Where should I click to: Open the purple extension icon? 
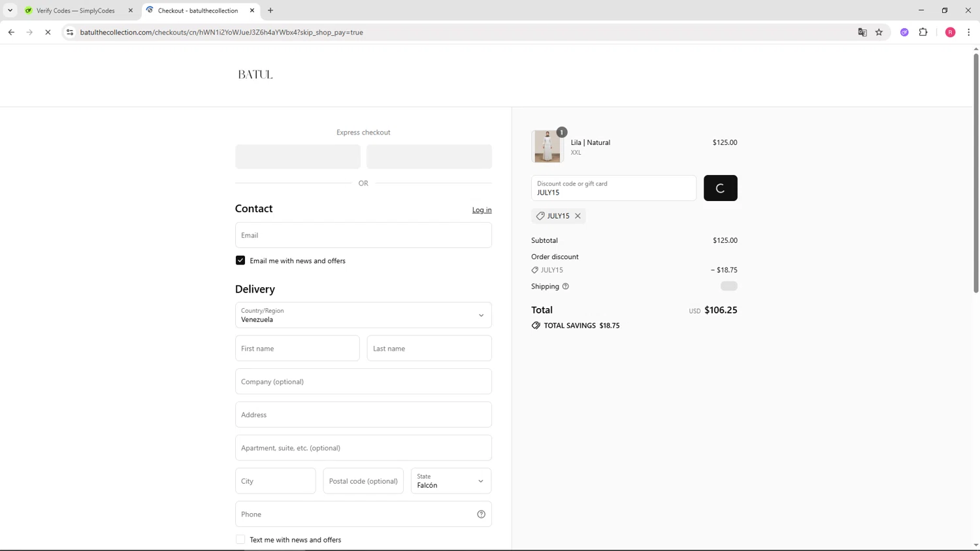904,32
